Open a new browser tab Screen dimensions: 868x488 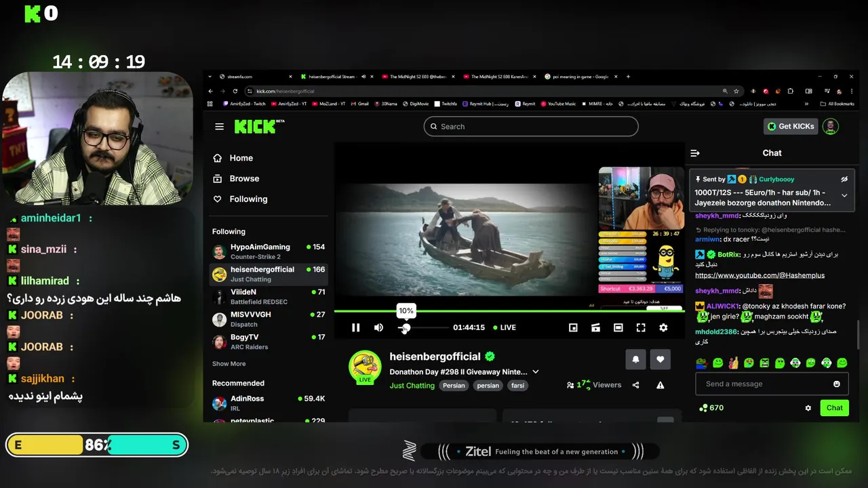click(628, 77)
